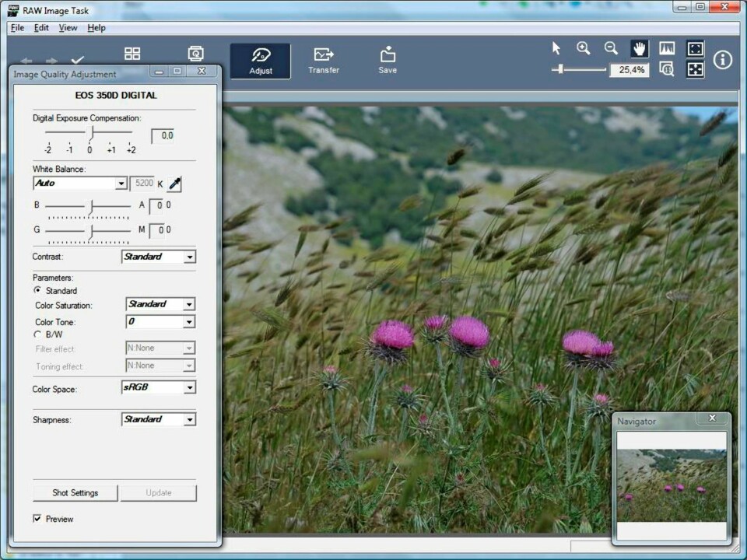Click the Toning effect dropdown
Image resolution: width=747 pixels, height=560 pixels.
[160, 366]
